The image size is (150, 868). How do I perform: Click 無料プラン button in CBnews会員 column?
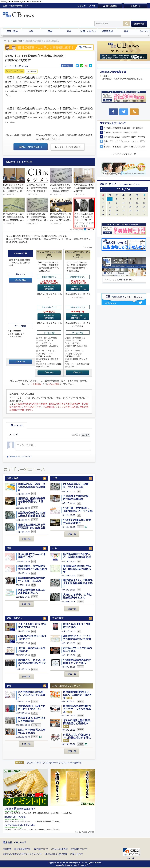tap(20, 274)
